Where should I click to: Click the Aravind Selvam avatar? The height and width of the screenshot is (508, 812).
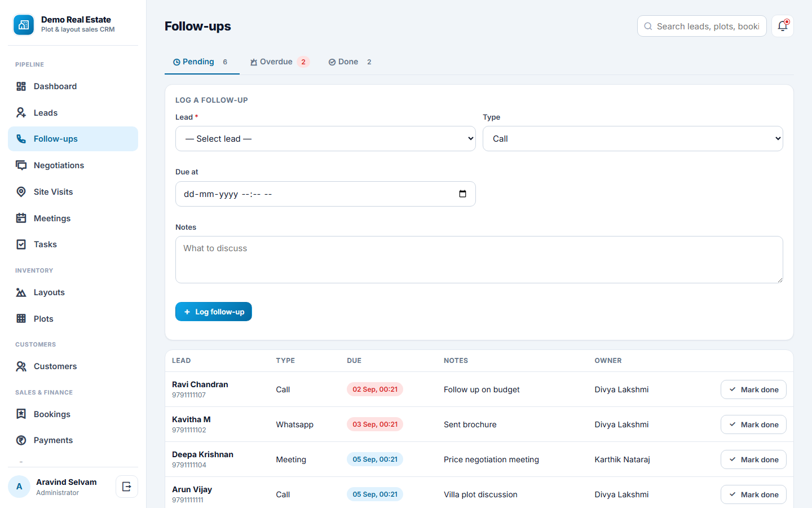[x=19, y=487]
